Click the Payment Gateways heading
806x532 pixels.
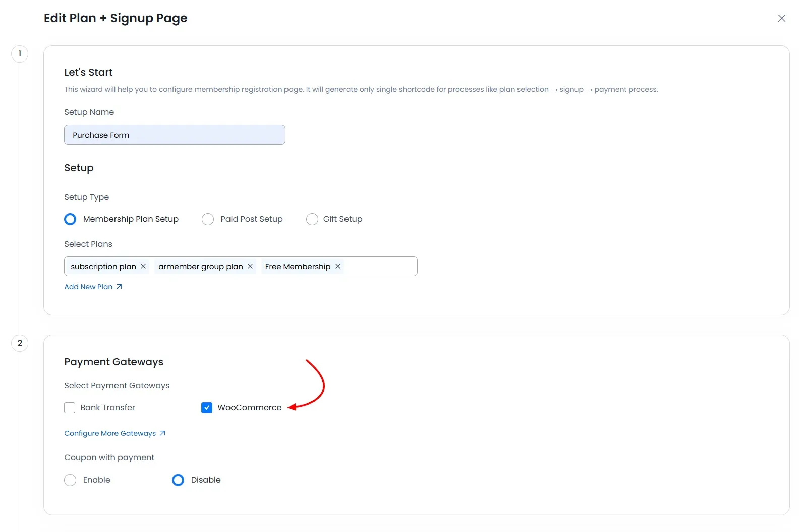coord(114,362)
